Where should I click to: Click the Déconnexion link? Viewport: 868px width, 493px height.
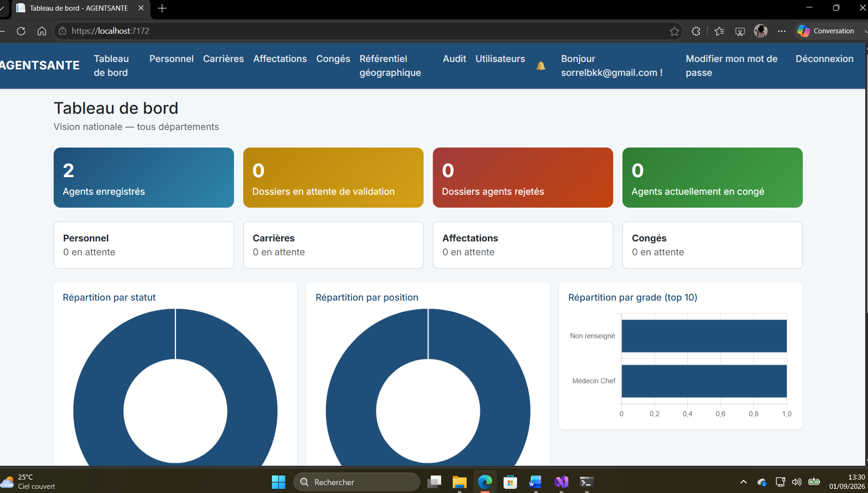point(825,59)
